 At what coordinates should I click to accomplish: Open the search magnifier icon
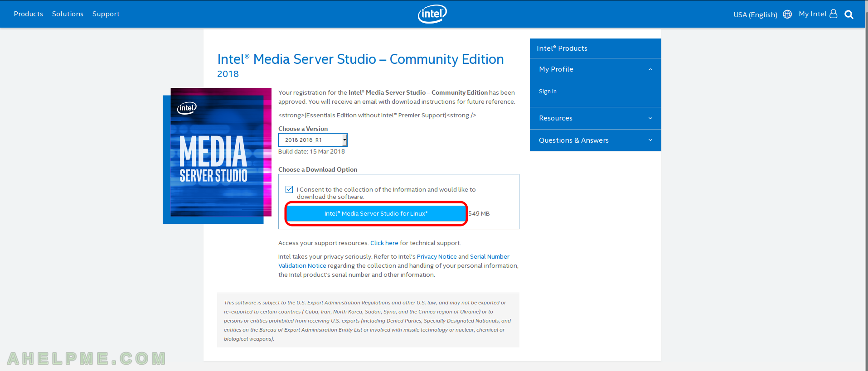click(x=849, y=14)
